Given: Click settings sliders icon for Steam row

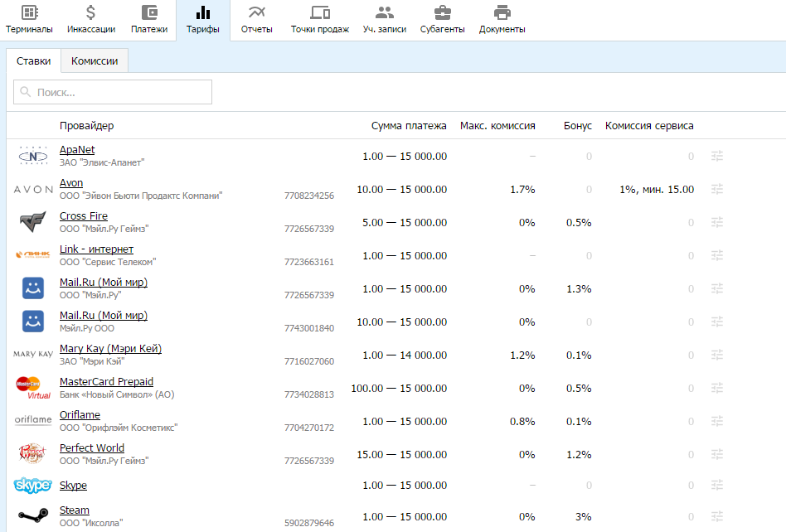Looking at the screenshot, I should tap(717, 516).
